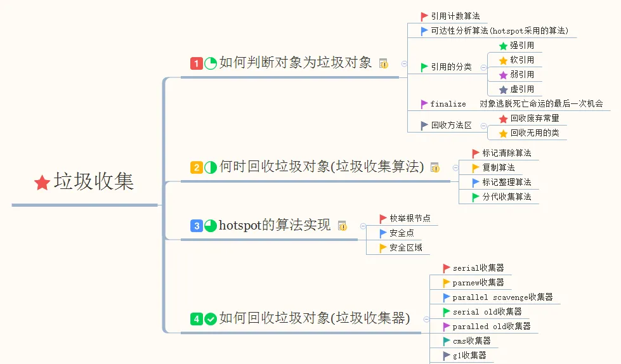
Task: Select subtopic parallel scavenge收集器
Action: tap(502, 297)
